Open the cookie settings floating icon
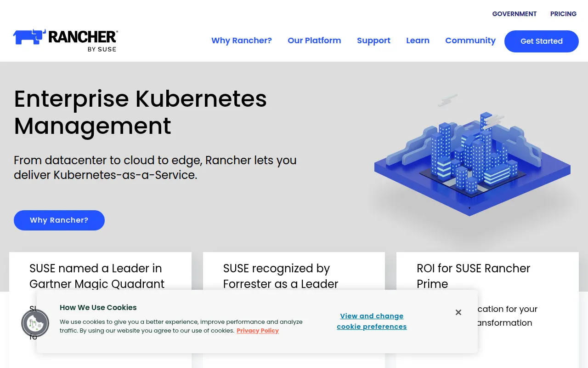The width and height of the screenshot is (588, 368). tap(35, 323)
